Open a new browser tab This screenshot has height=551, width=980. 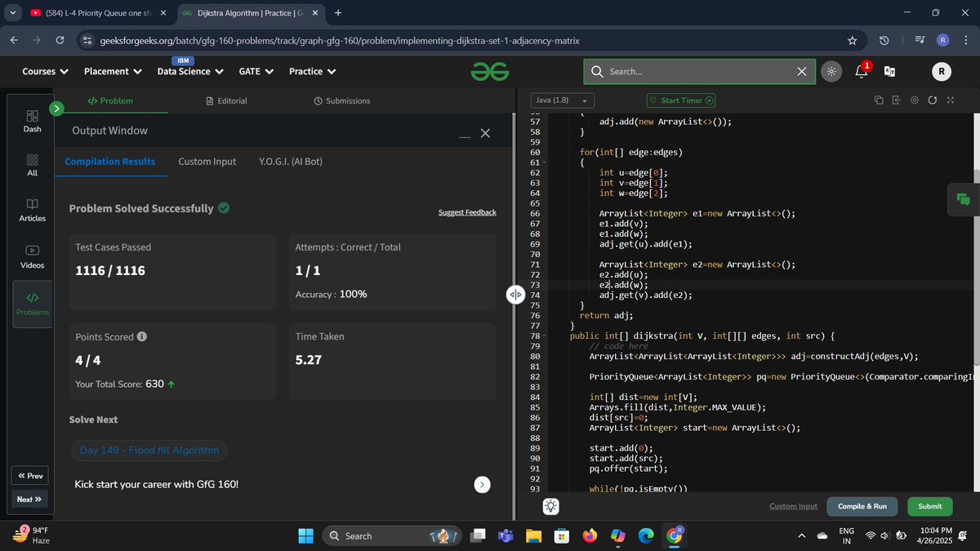point(338,12)
